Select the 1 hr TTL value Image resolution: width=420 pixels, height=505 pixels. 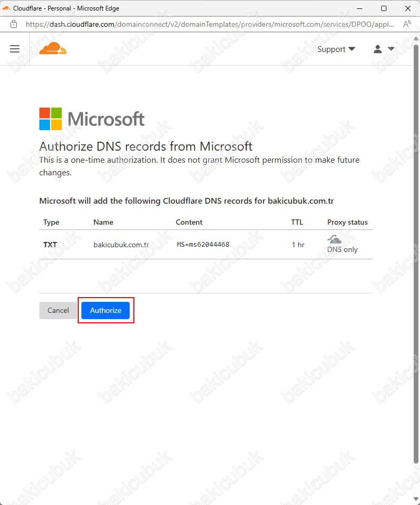pyautogui.click(x=298, y=245)
